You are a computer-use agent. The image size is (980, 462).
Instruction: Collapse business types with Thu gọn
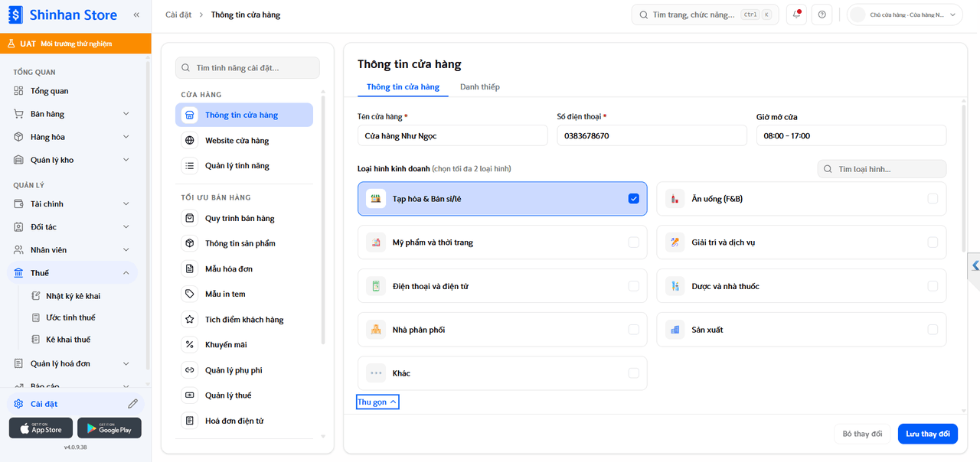pos(377,402)
